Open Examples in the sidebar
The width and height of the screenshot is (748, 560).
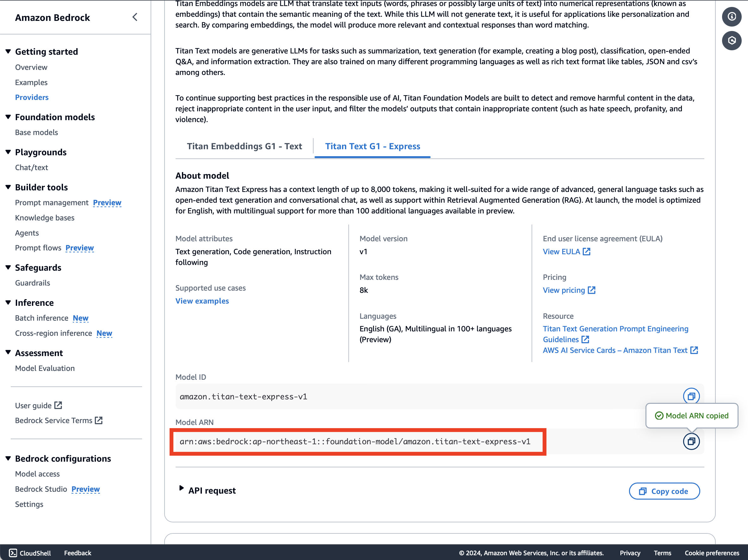click(x=31, y=83)
